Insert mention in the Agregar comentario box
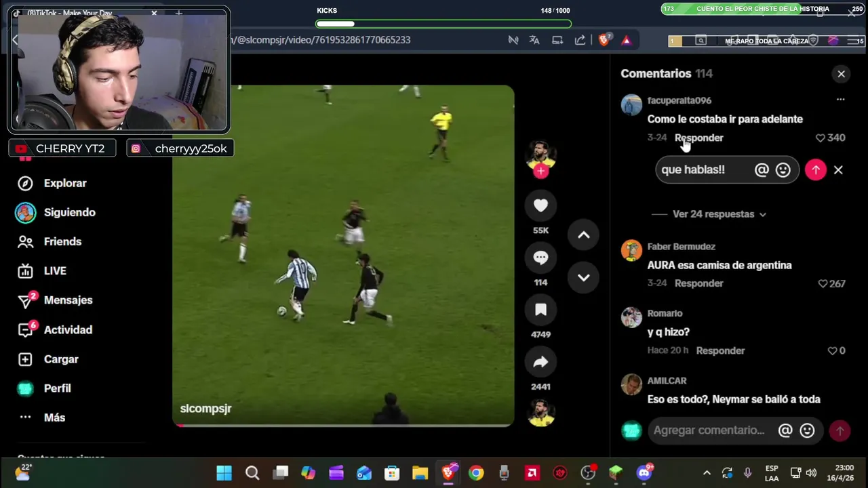 pyautogui.click(x=785, y=430)
